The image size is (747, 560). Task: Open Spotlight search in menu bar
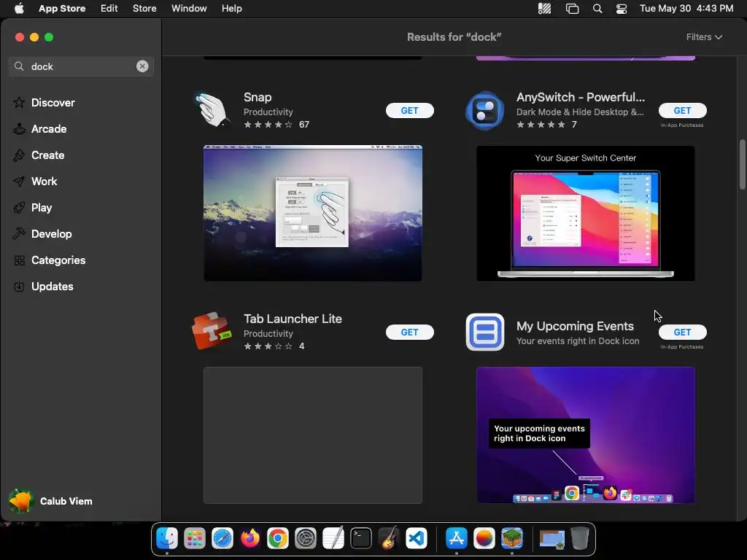click(597, 9)
